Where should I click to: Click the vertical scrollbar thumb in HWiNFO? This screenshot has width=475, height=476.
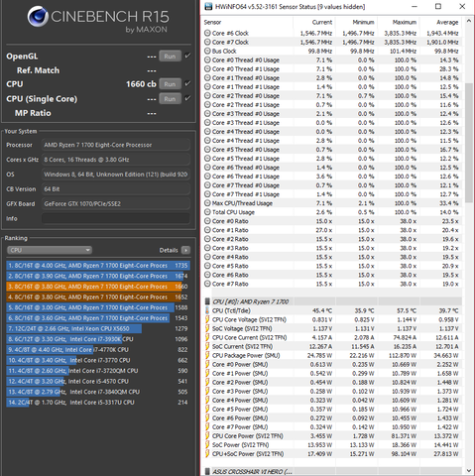(x=469, y=142)
